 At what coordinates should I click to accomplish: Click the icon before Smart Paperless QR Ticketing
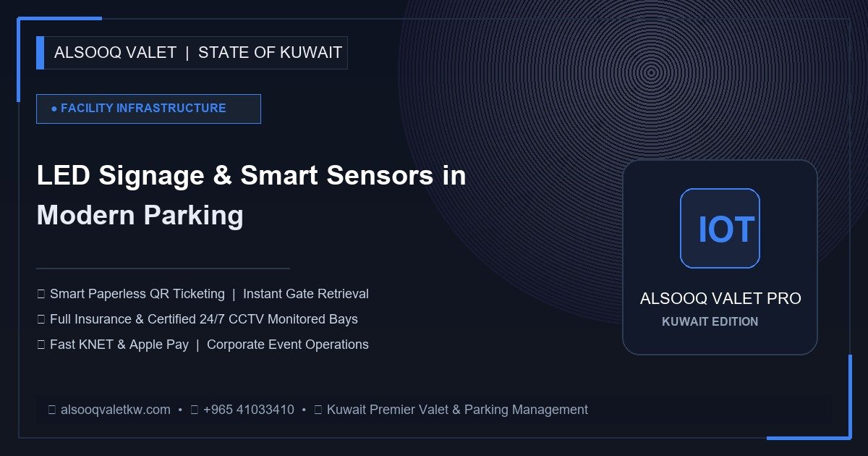tap(41, 294)
